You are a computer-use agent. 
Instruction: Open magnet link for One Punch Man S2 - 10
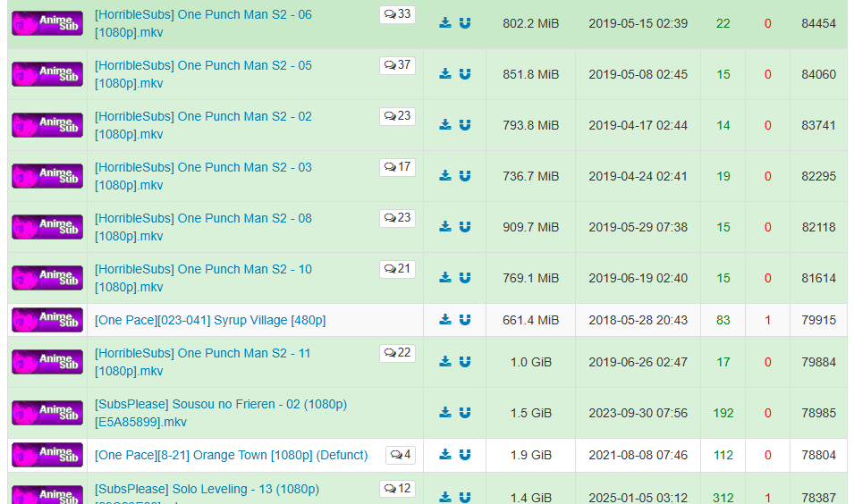pyautogui.click(x=465, y=278)
